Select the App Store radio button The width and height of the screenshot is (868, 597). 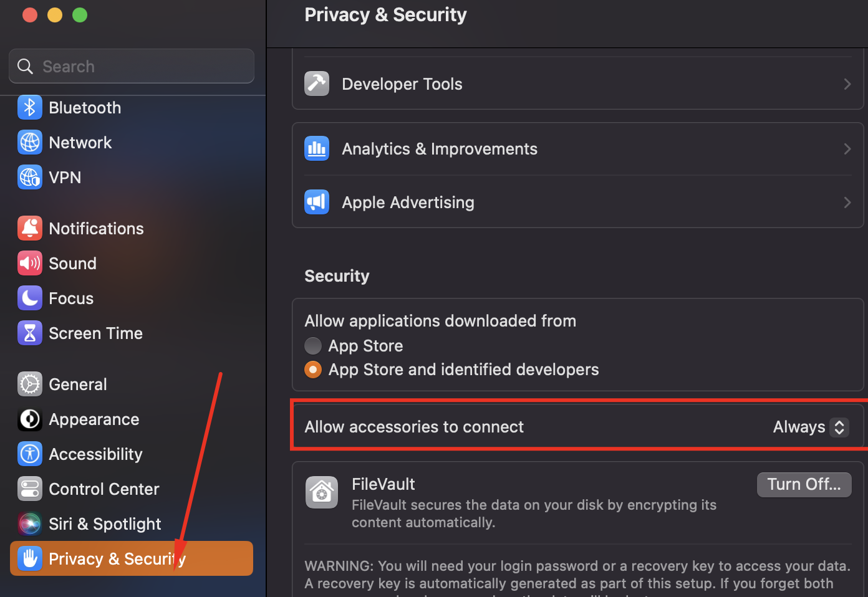[x=313, y=346]
